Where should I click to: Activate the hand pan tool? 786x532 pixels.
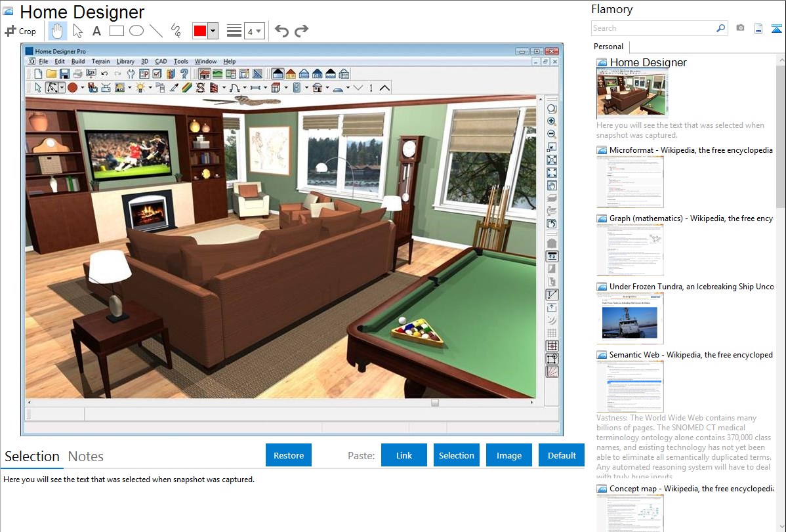[x=57, y=31]
